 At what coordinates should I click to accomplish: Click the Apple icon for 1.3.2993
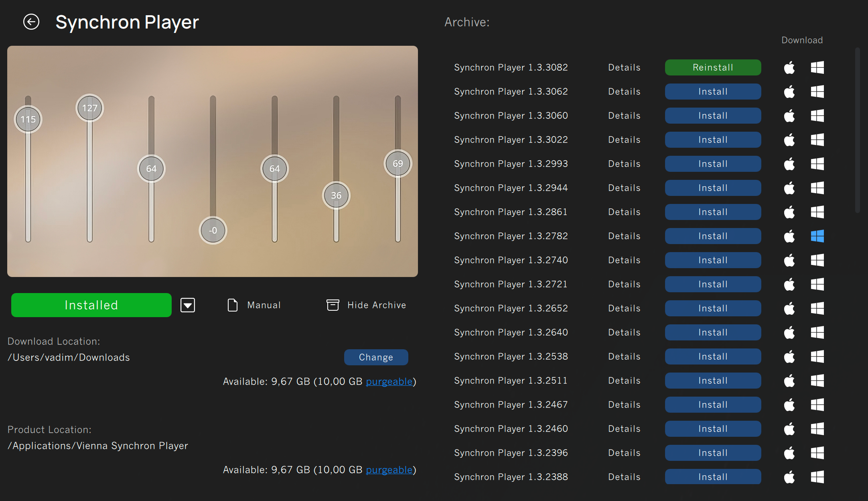tap(789, 164)
